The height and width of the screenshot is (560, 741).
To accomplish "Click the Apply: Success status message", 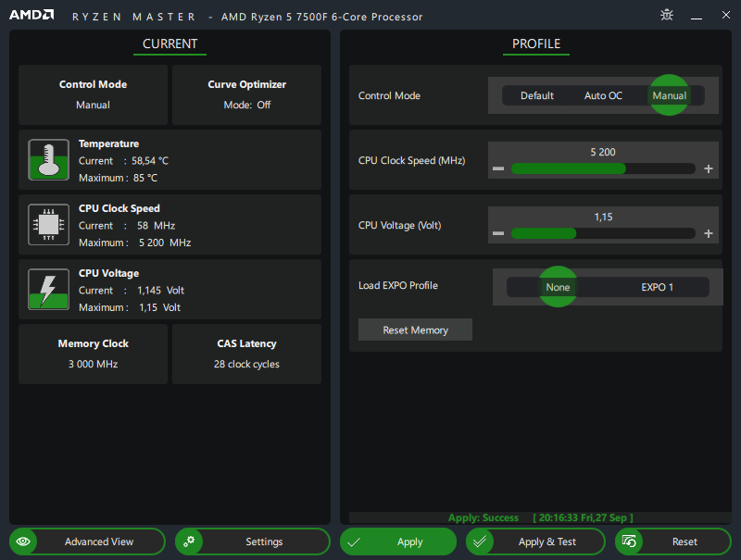I will click(x=483, y=517).
